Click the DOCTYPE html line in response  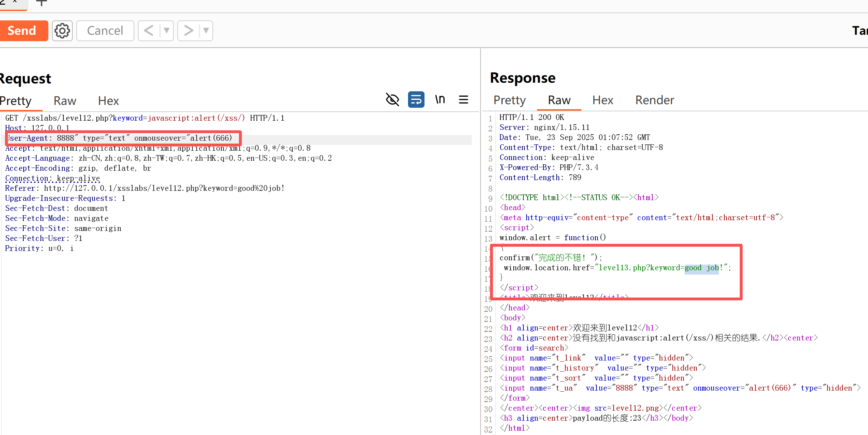(x=579, y=198)
